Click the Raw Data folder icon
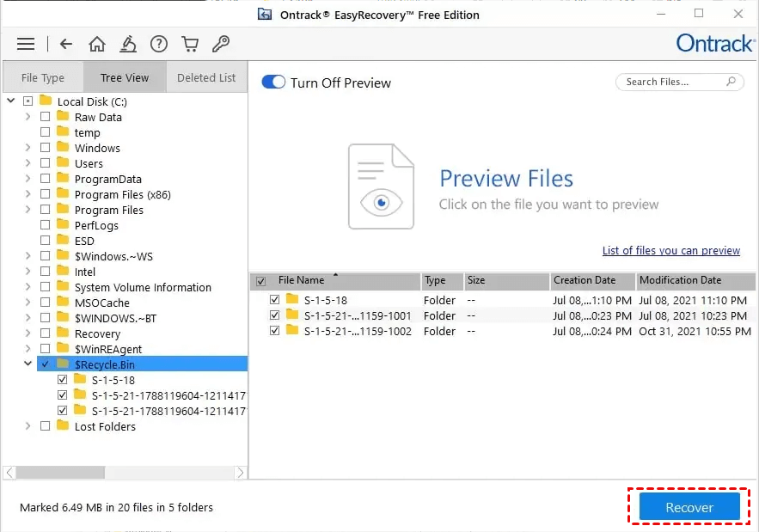Screen dimensions: 759x532 pos(63,116)
